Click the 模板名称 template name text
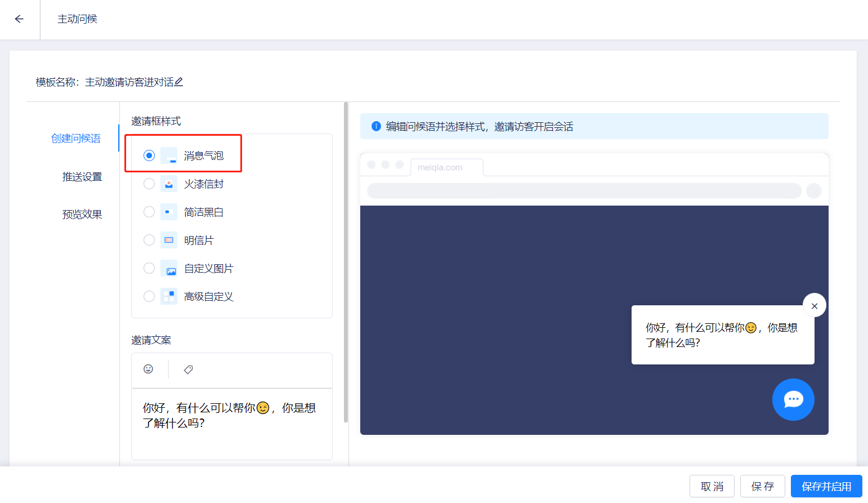 tap(105, 82)
